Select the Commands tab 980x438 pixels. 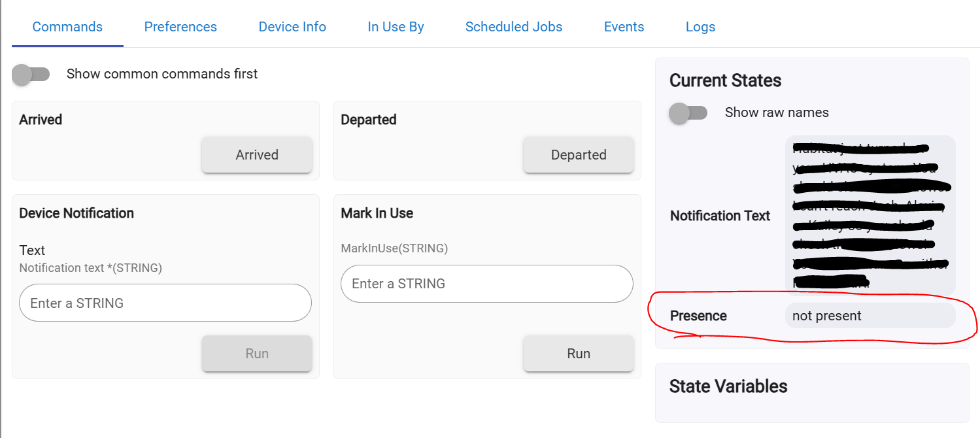(67, 27)
